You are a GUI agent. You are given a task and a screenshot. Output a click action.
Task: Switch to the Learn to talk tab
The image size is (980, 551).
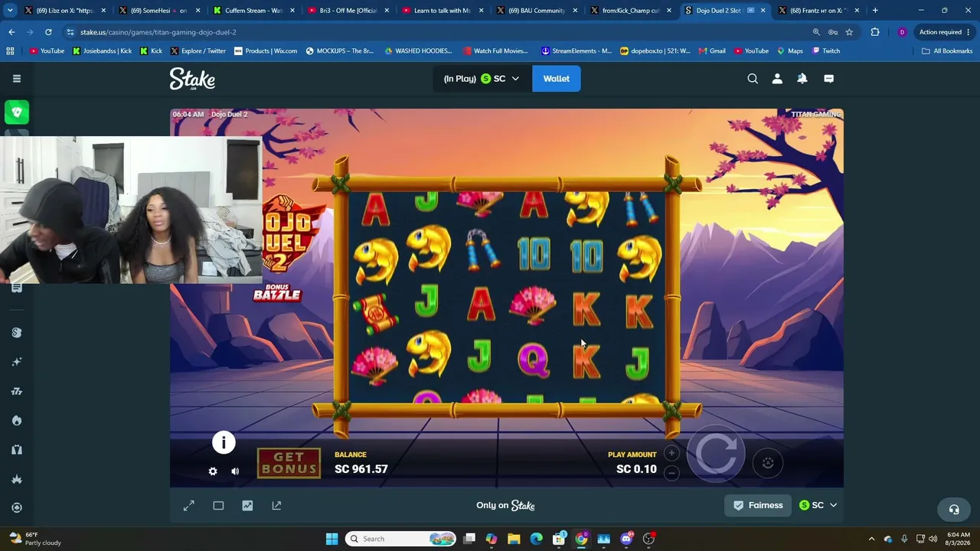tap(442, 11)
